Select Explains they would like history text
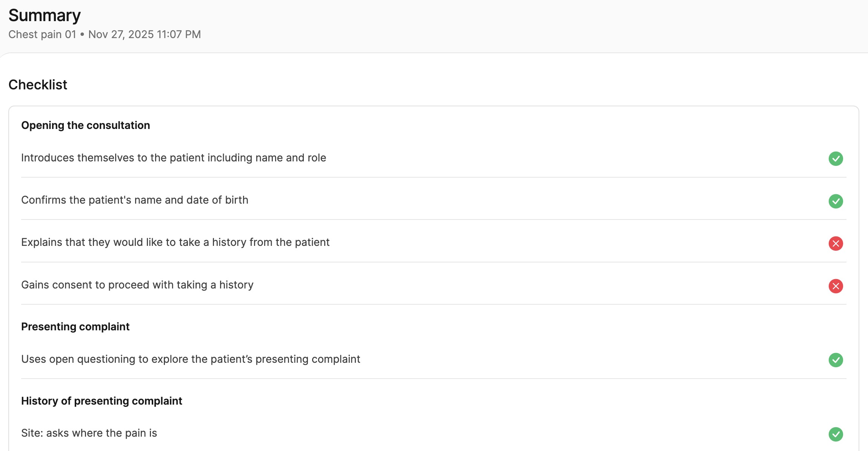Image resolution: width=868 pixels, height=451 pixels. pyautogui.click(x=175, y=242)
